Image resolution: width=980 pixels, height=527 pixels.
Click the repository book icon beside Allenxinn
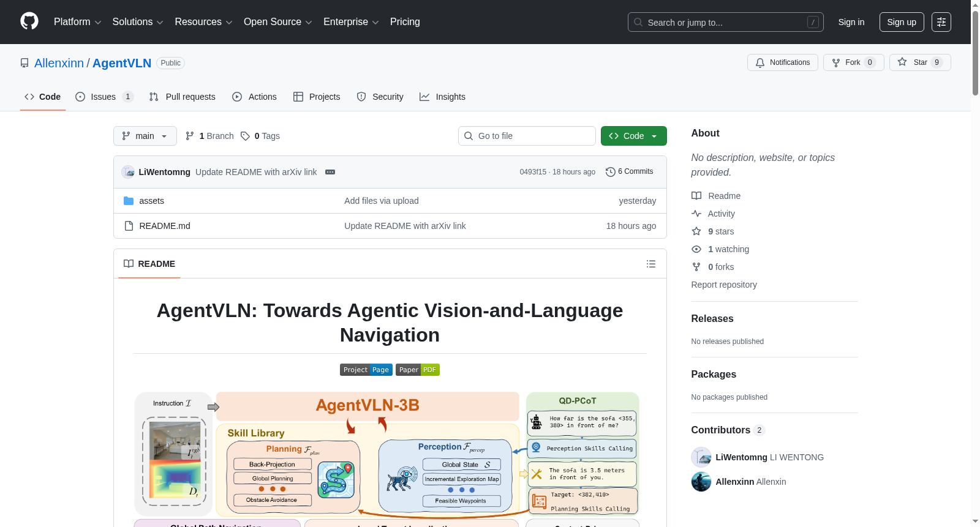click(24, 63)
